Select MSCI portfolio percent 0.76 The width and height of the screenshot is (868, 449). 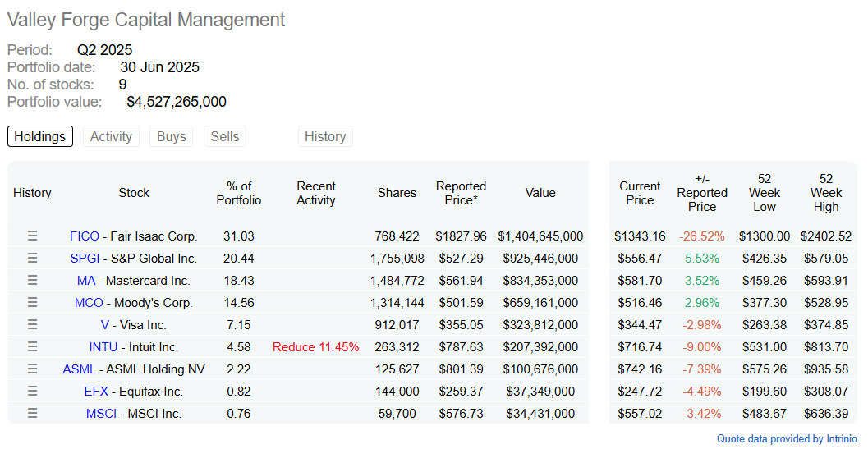239,414
